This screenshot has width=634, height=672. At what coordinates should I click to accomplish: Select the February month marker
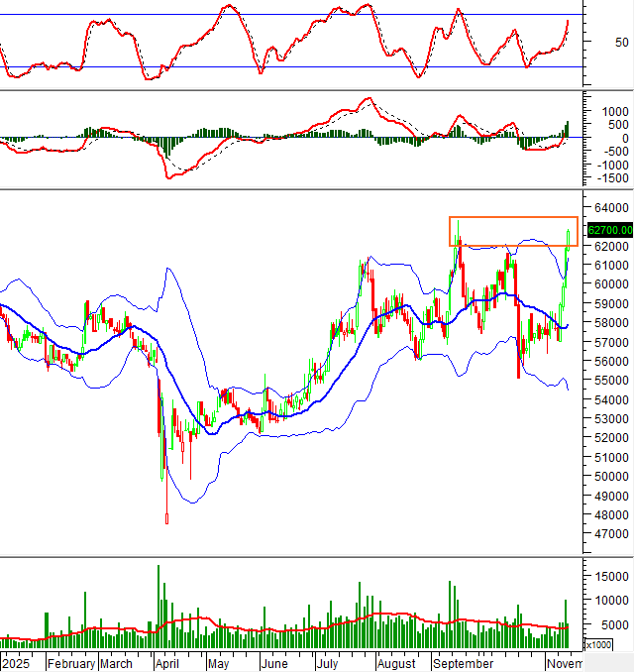(71, 664)
